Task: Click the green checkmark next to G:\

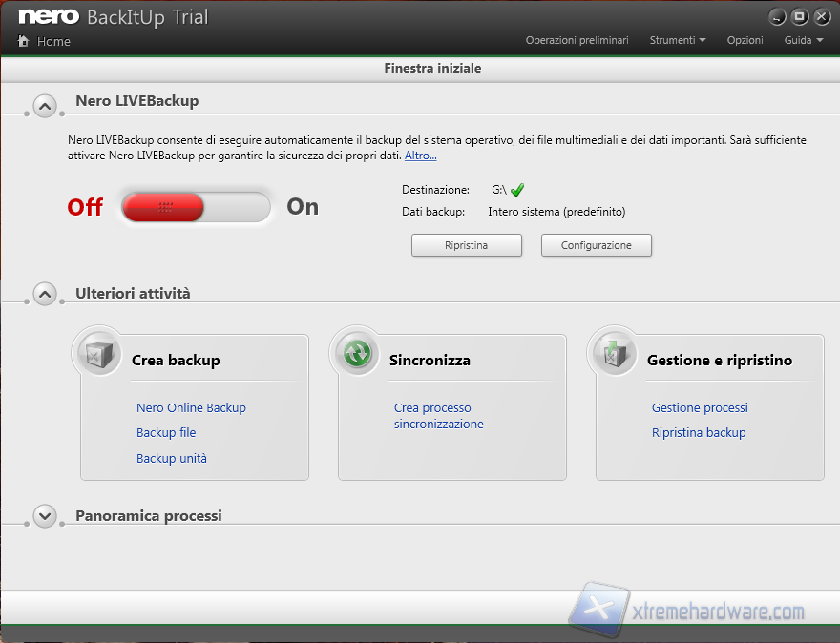Action: [x=518, y=190]
